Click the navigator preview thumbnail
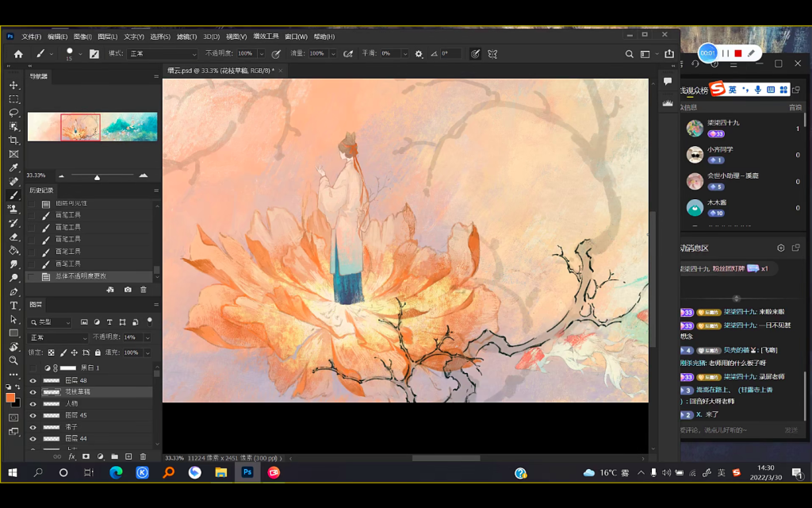Image resolution: width=812 pixels, height=508 pixels. pyautogui.click(x=92, y=127)
